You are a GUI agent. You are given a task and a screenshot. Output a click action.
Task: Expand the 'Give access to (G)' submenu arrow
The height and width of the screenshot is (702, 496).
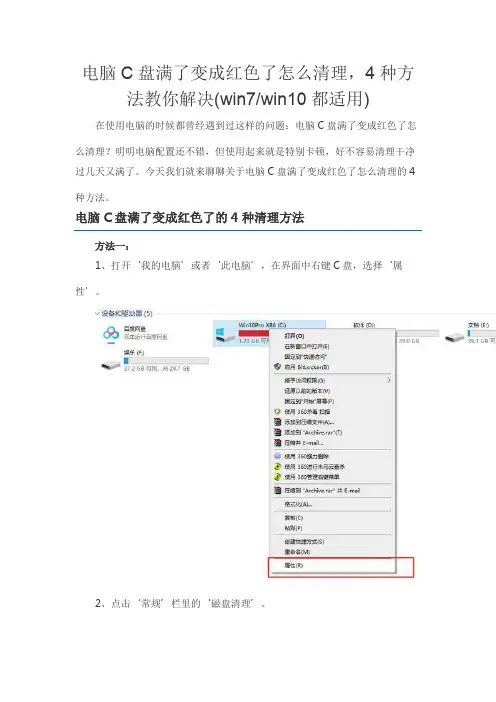pyautogui.click(x=388, y=380)
